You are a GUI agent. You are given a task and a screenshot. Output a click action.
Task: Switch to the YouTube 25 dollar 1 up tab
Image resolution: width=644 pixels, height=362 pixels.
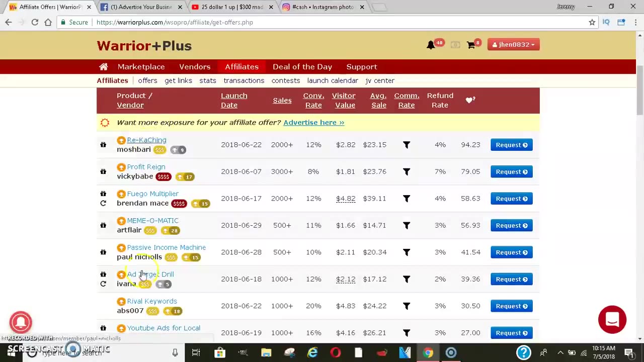(x=231, y=7)
